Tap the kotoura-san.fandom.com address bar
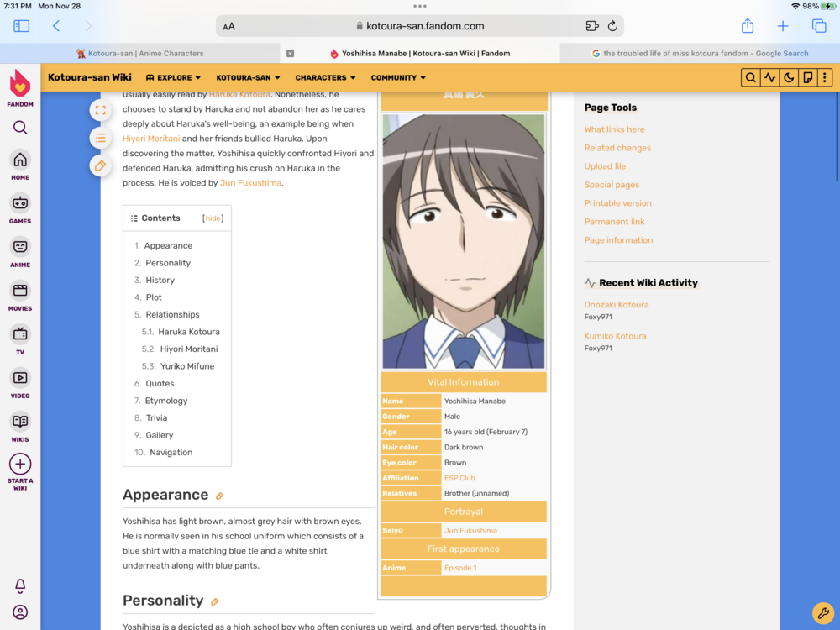This screenshot has height=630, width=840. (419, 26)
